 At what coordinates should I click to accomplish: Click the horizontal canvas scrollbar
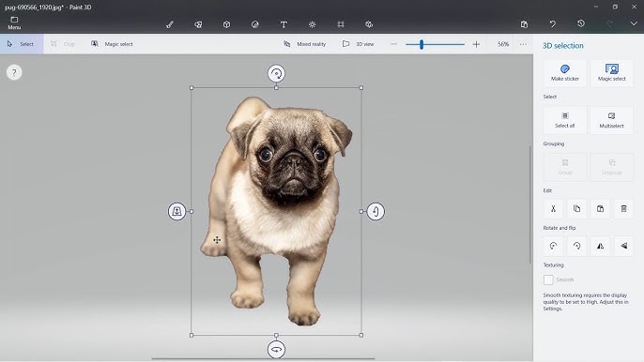[x=263, y=358]
